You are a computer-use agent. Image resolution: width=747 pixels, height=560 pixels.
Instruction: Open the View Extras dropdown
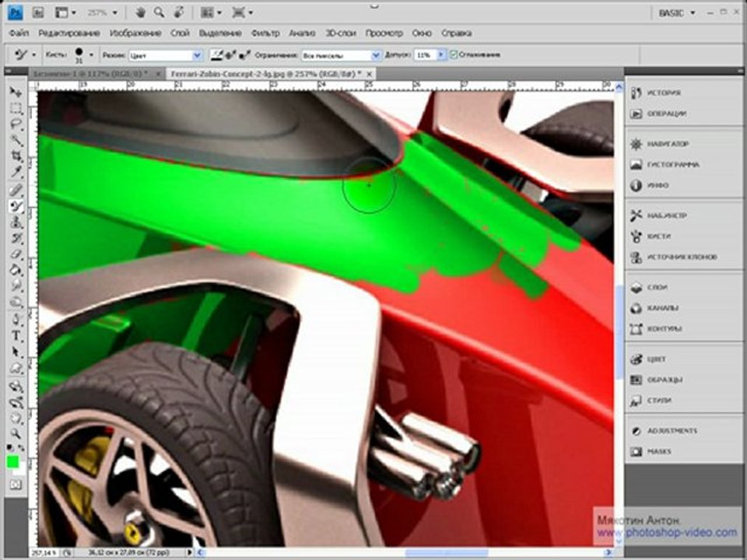pyautogui.click(x=65, y=13)
